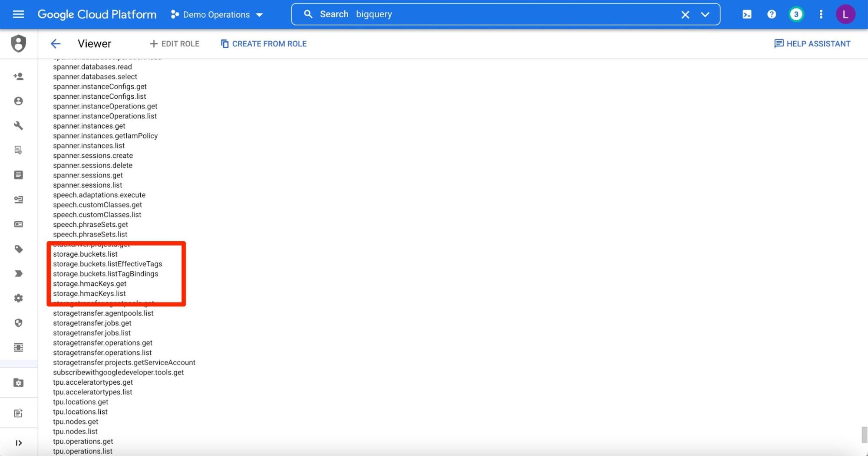This screenshot has height=456, width=868.
Task: Click Create From Role button
Action: point(264,44)
